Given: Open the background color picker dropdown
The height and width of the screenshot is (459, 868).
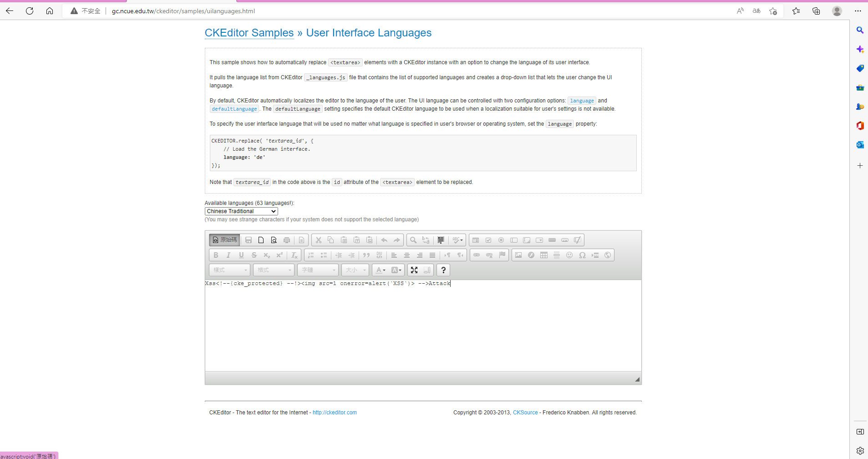Looking at the screenshot, I should [x=396, y=270].
